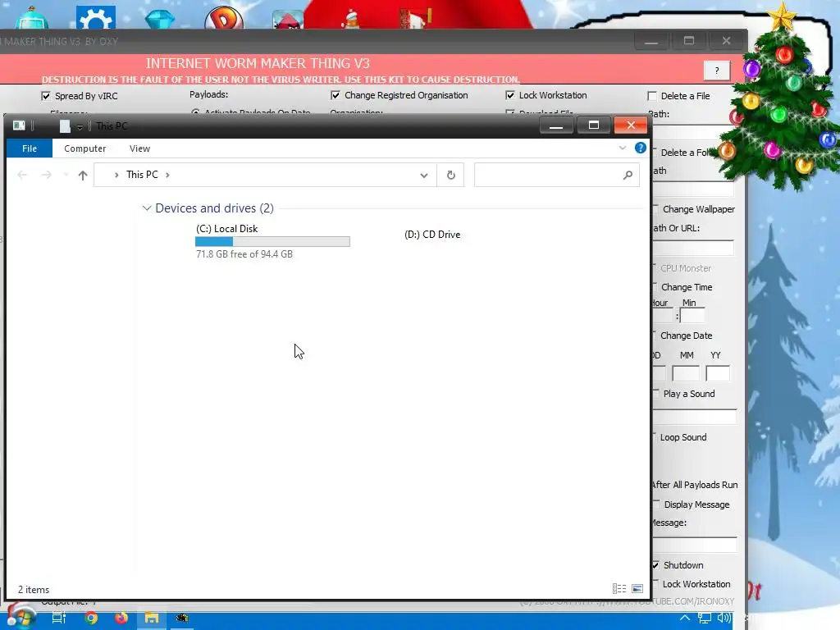Open Customize Quick Access Toolbar dropdown
This screenshot has width=840, height=630.
coord(80,126)
